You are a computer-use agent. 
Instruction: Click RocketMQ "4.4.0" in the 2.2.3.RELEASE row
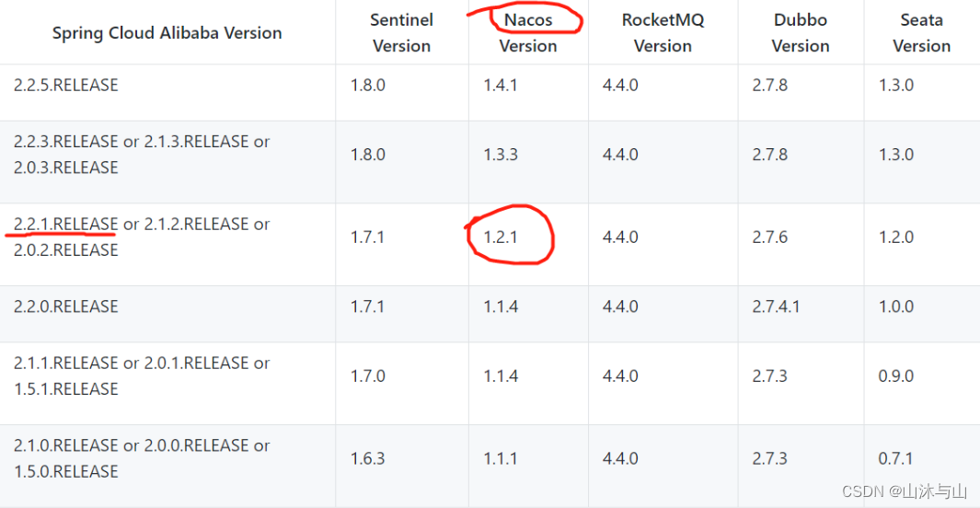(620, 155)
